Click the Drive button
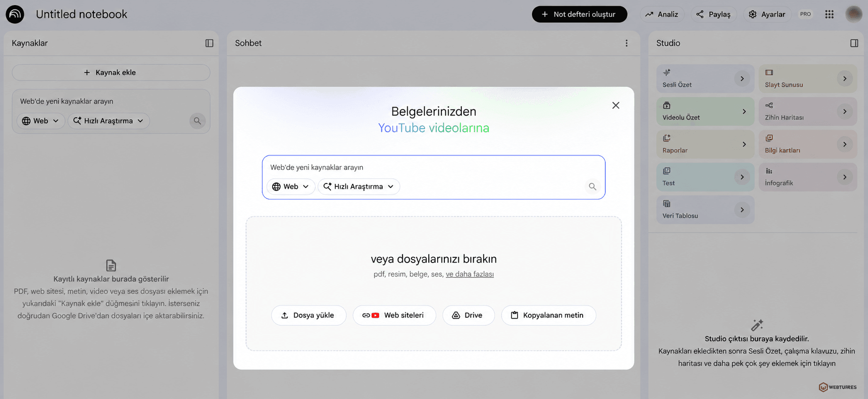 pyautogui.click(x=468, y=315)
